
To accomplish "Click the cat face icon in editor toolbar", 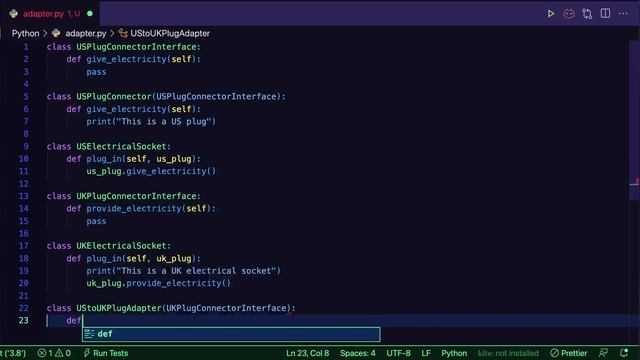I will [569, 13].
